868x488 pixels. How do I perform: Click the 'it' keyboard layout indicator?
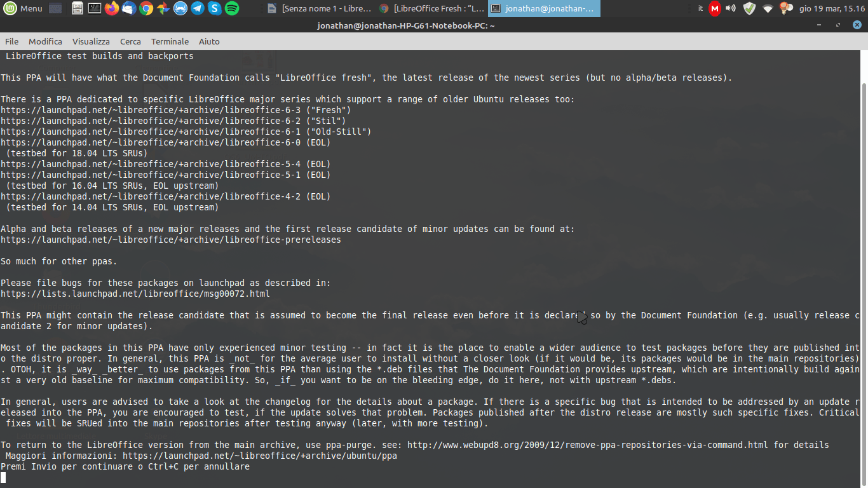(701, 8)
